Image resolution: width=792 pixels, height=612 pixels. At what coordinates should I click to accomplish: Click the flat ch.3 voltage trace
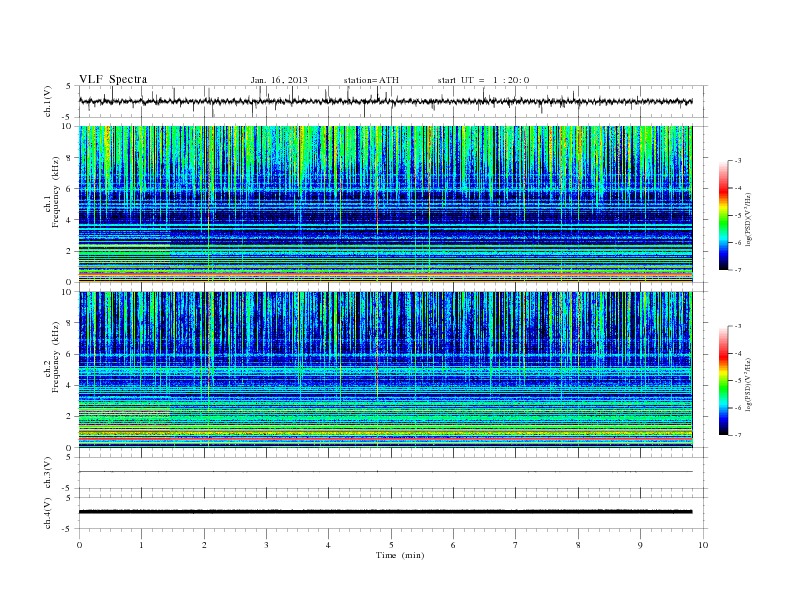pyautogui.click(x=385, y=472)
